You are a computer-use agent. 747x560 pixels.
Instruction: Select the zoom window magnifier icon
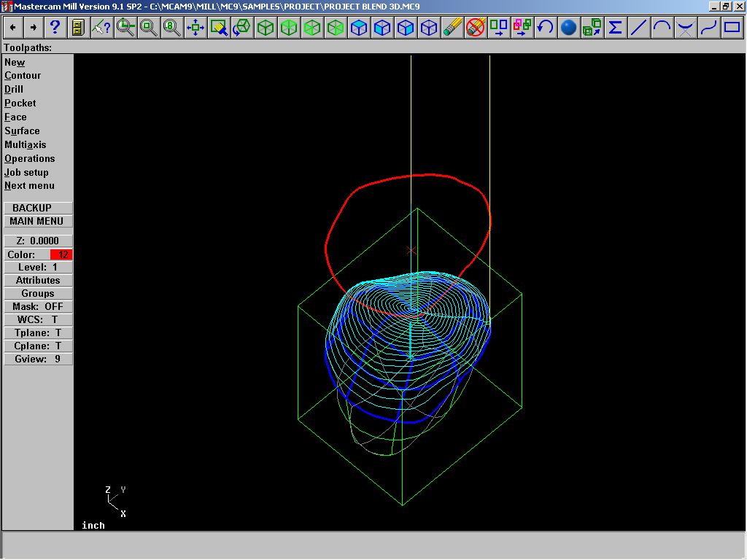click(x=125, y=28)
